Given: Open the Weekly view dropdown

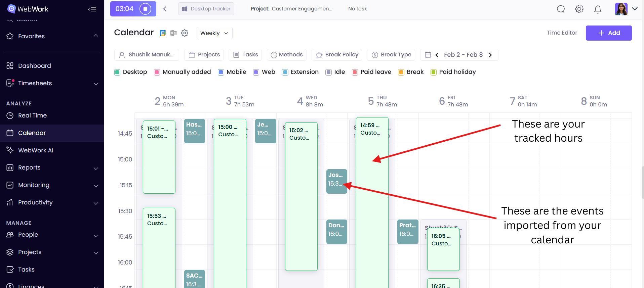Looking at the screenshot, I should [x=214, y=33].
